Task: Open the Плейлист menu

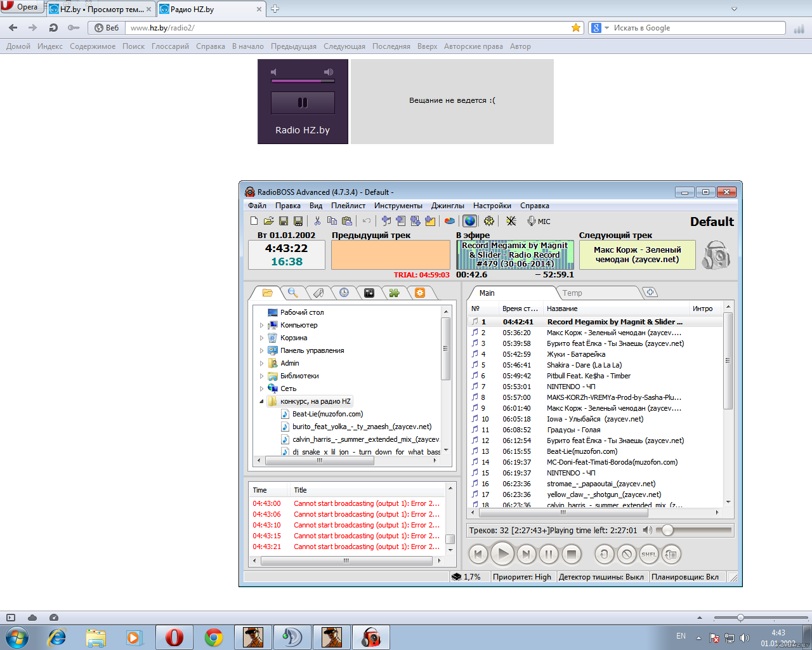Action: [348, 206]
